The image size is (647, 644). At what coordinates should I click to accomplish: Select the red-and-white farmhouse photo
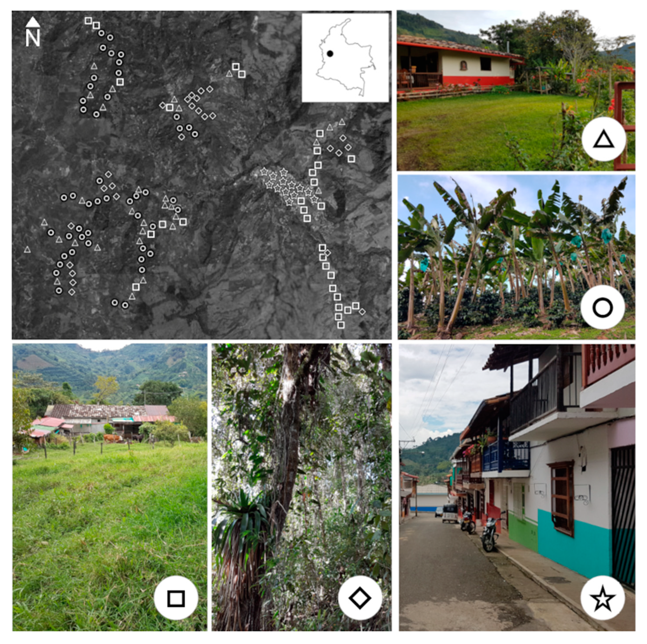pyautogui.click(x=516, y=90)
